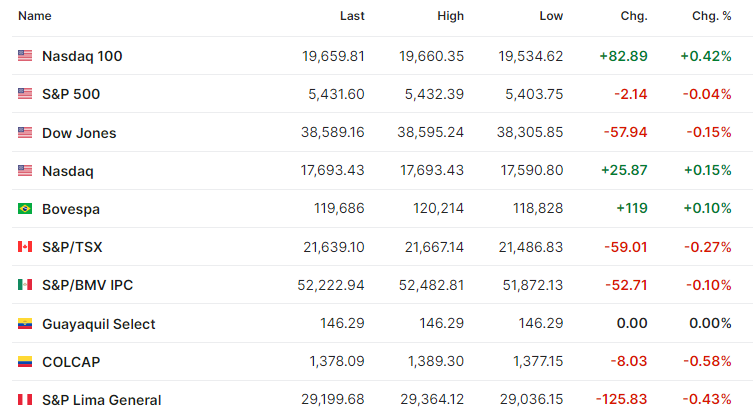Sort by the Last column header
This screenshot has width=753, height=416.
(x=352, y=16)
